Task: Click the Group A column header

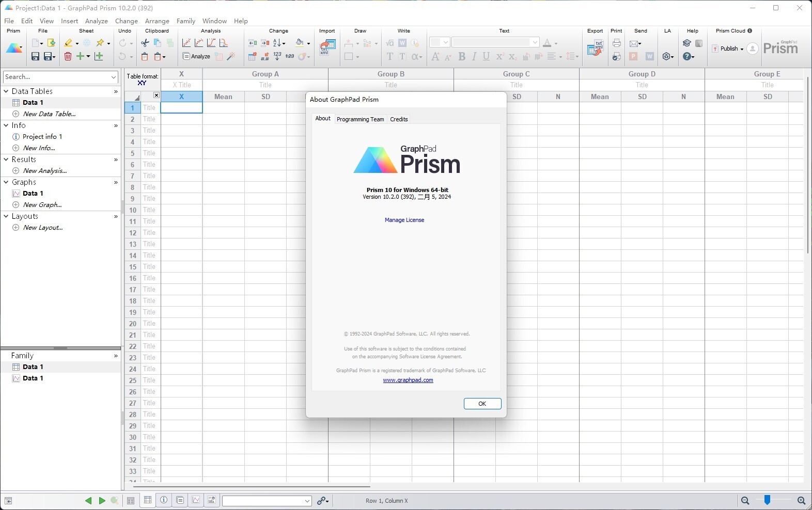Action: [x=266, y=74]
